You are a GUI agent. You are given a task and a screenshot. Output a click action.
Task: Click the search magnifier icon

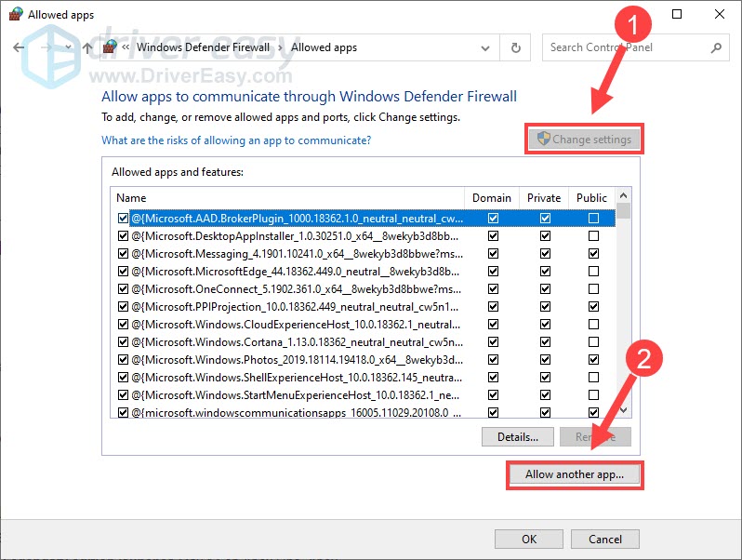click(x=717, y=47)
